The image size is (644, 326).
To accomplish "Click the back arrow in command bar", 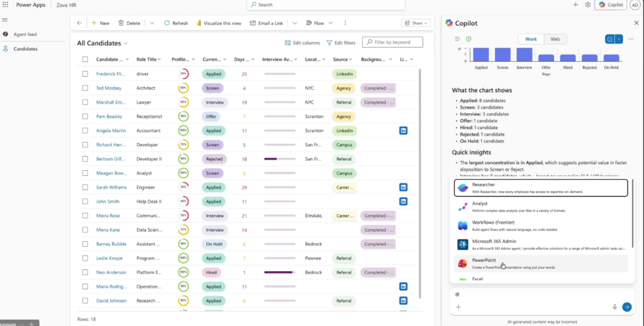I will pyautogui.click(x=79, y=23).
